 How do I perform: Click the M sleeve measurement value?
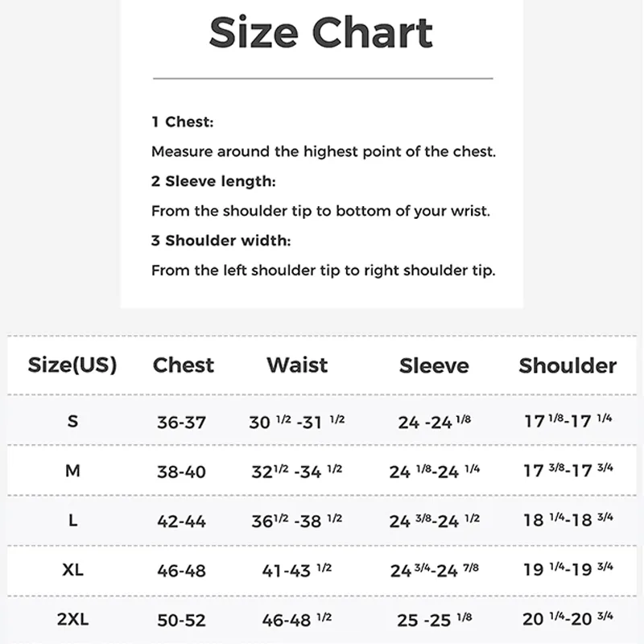tap(434, 471)
